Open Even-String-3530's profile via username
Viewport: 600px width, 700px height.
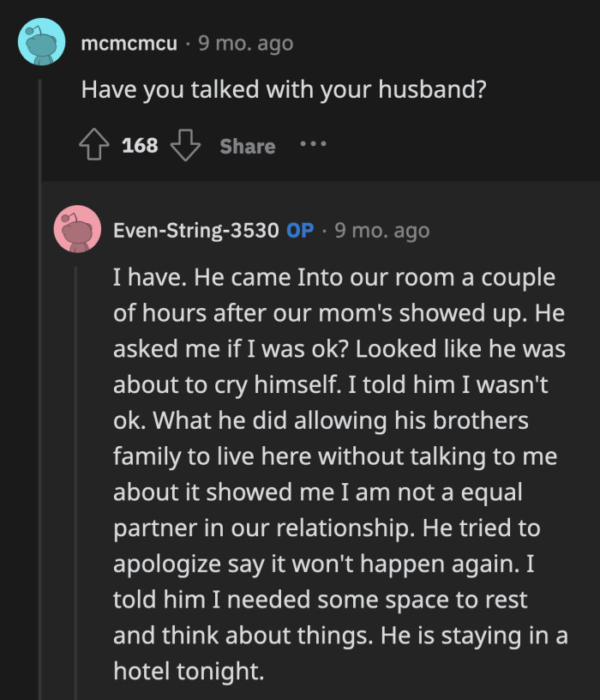pyautogui.click(x=196, y=229)
